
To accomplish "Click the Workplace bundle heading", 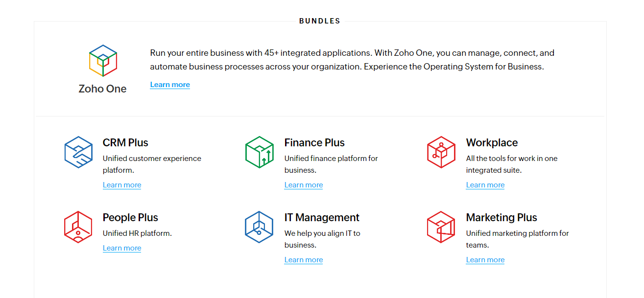I will [492, 143].
